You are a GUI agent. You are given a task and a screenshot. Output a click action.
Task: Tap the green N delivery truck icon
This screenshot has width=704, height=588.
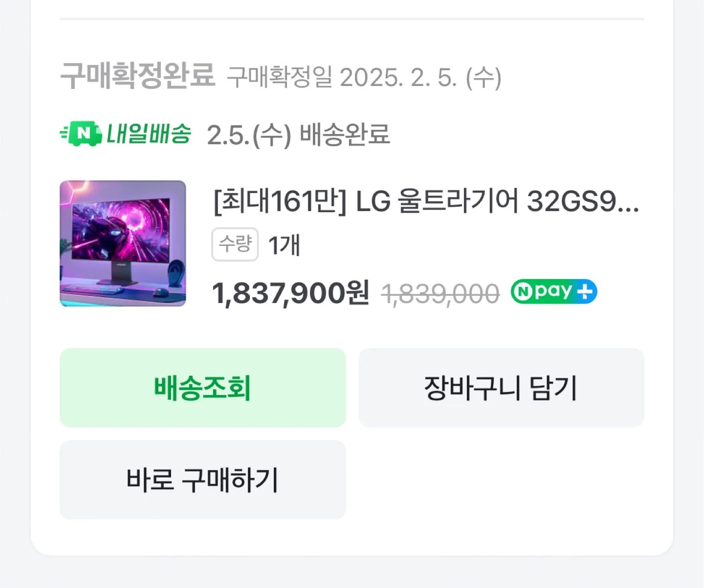click(81, 133)
